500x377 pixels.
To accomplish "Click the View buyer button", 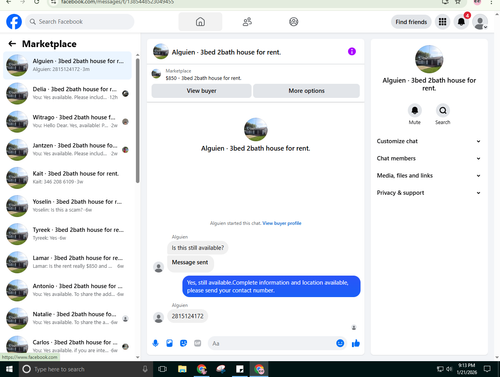I will coord(201,91).
